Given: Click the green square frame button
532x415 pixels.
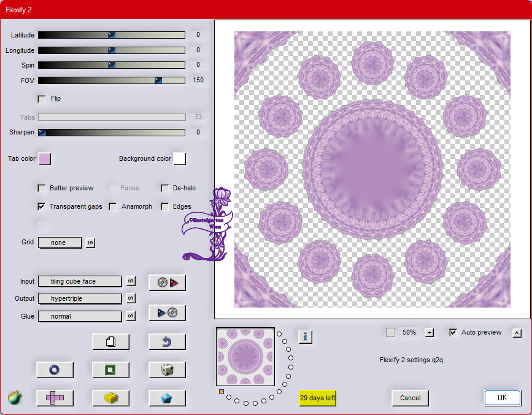Looking at the screenshot, I should pos(110,370).
